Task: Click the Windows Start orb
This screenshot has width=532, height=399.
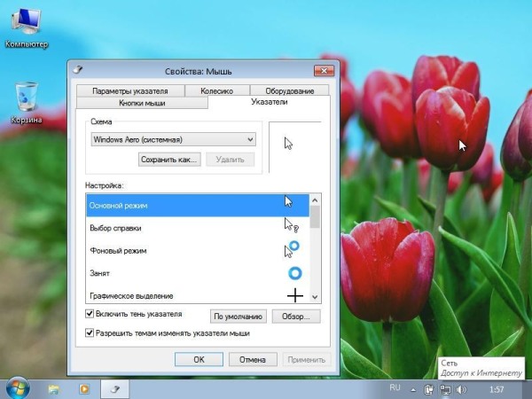Action: [x=17, y=388]
